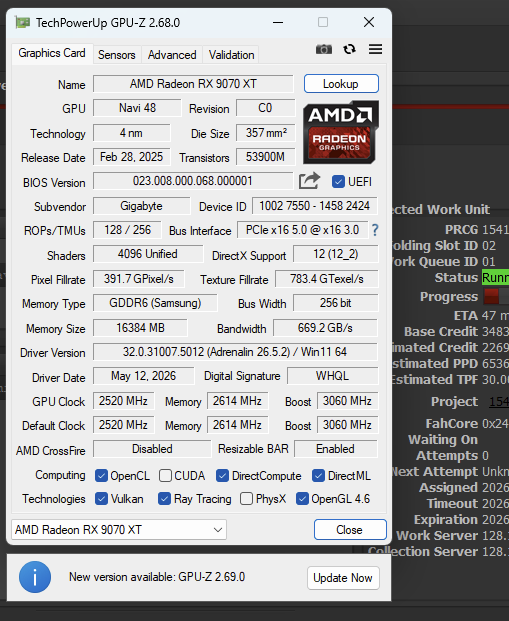The height and width of the screenshot is (621, 509).
Task: Close GPU-Z with title bar X
Action: coord(369,23)
